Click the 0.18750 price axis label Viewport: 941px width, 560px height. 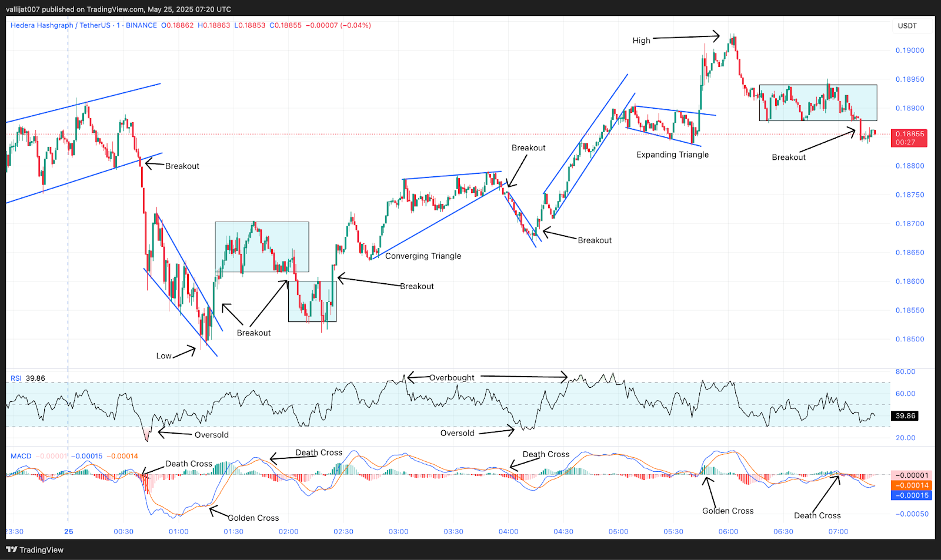coord(910,195)
